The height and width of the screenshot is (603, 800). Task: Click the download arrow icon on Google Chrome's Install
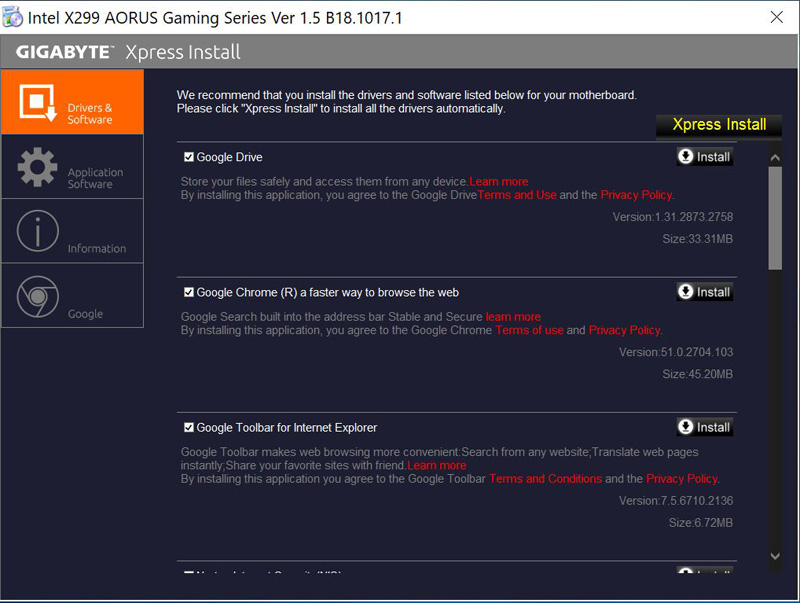(x=686, y=291)
